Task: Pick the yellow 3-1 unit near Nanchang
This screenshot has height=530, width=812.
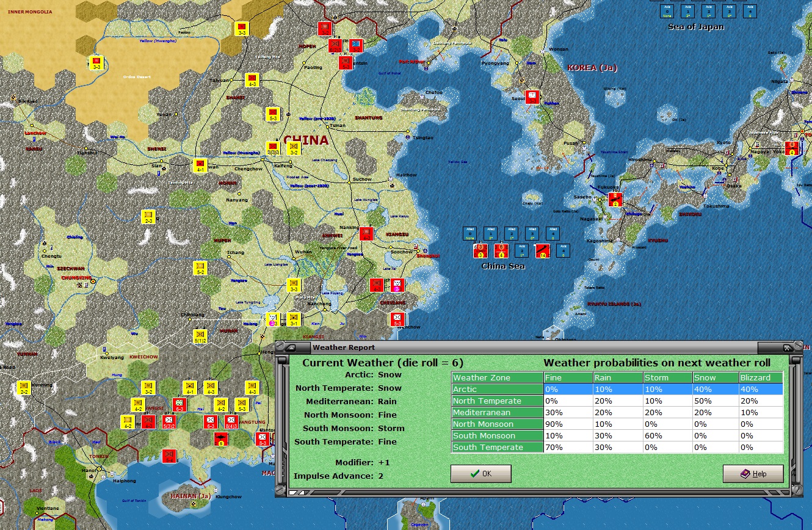Action: coord(294,319)
